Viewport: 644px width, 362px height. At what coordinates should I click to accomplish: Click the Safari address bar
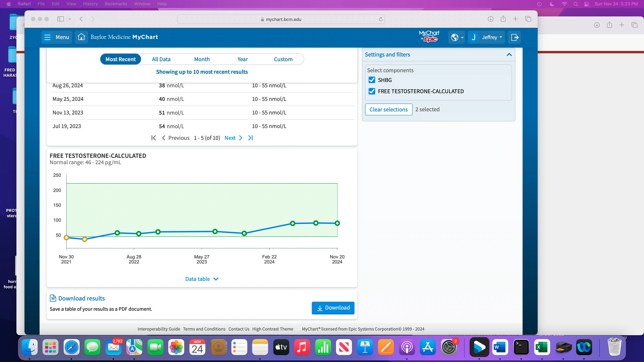point(281,19)
